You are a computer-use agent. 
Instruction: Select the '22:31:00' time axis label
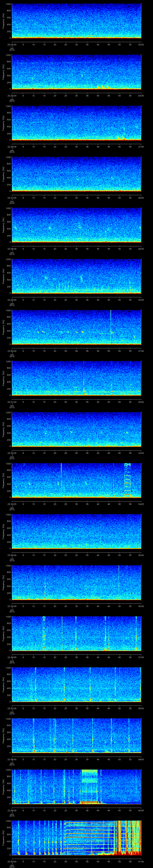coord(12,402)
